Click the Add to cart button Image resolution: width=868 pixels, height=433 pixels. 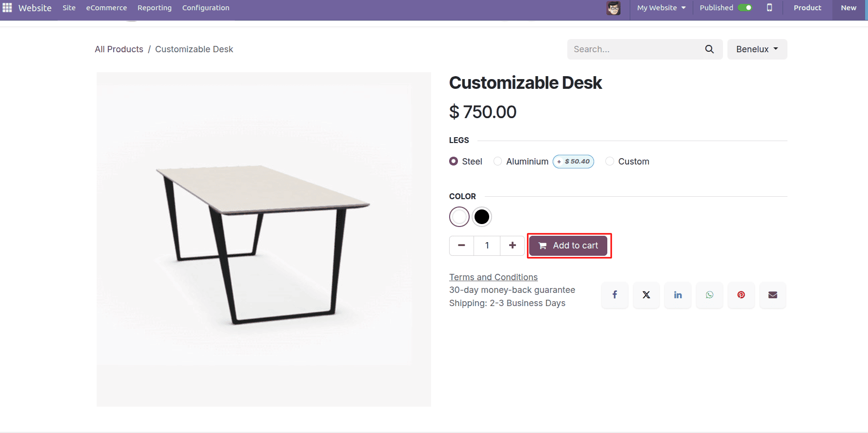coord(568,246)
